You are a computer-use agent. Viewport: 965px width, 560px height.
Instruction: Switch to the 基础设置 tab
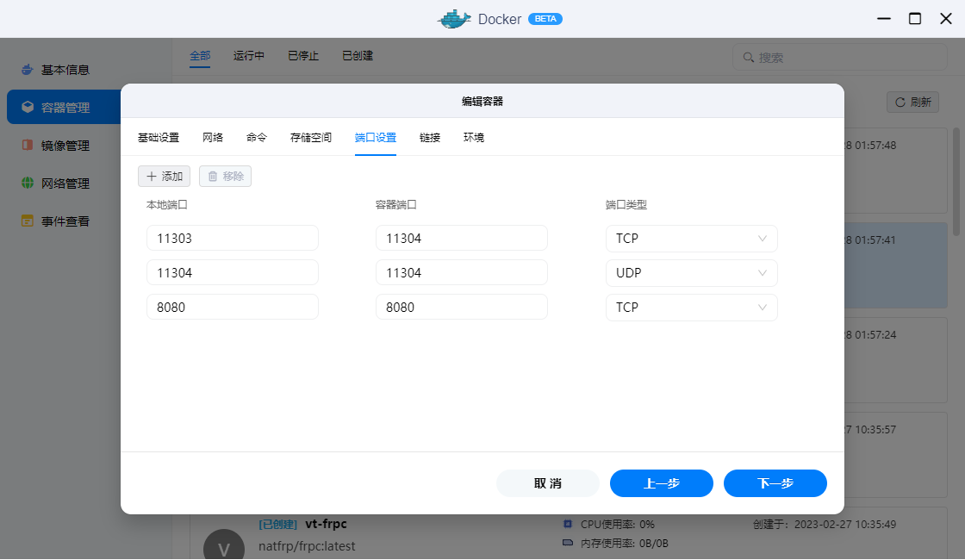pos(159,137)
